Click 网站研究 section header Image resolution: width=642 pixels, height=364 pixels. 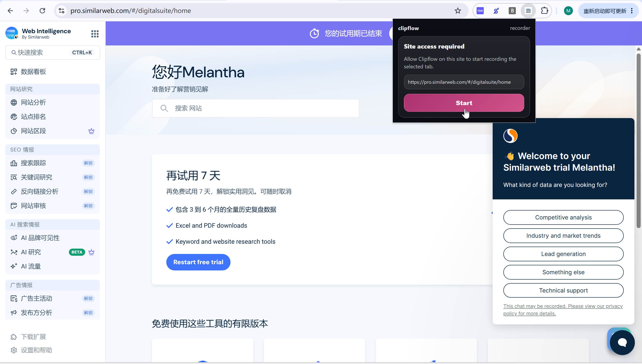pos(53,89)
